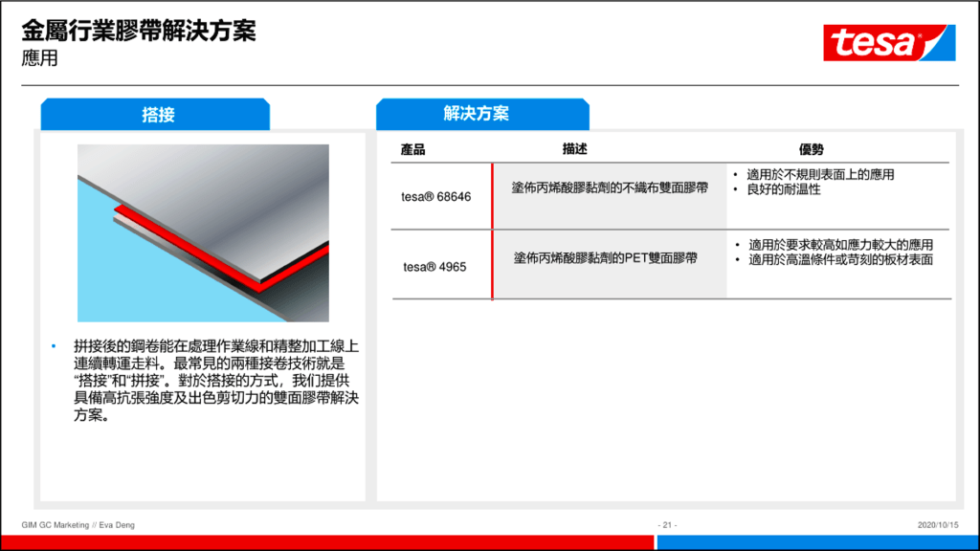Screen dimensions: 980x551
Task: Click the 產品 column header
Action: [x=412, y=150]
